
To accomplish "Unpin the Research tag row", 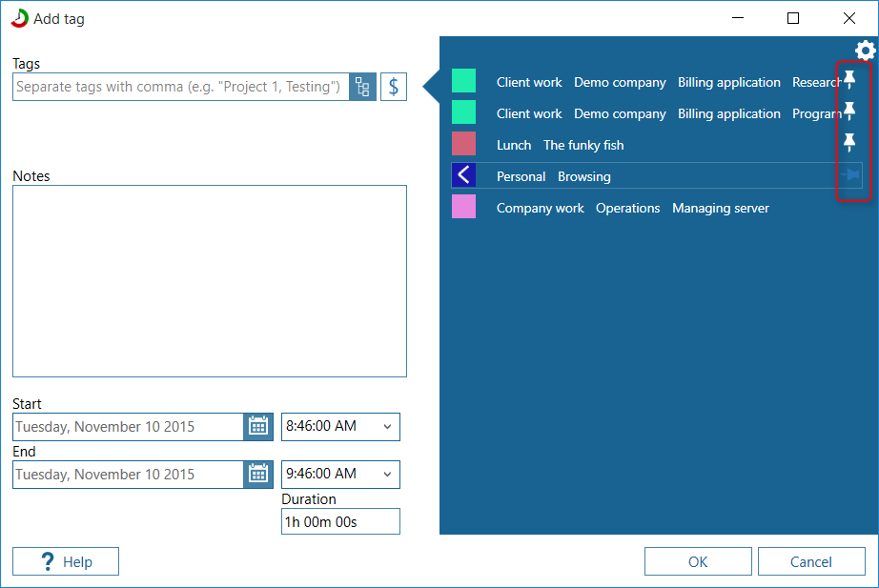I will 849,80.
